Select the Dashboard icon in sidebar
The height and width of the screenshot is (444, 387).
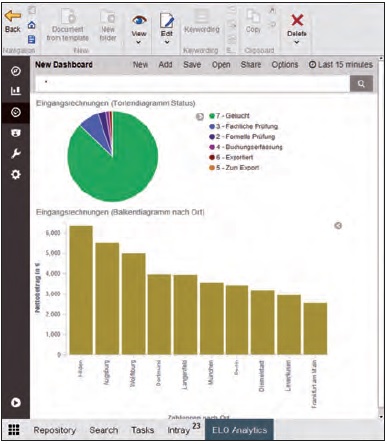pyautogui.click(x=16, y=112)
